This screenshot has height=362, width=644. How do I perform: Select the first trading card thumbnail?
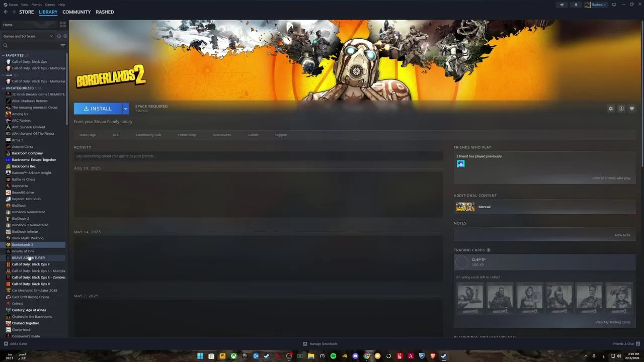coord(470,298)
